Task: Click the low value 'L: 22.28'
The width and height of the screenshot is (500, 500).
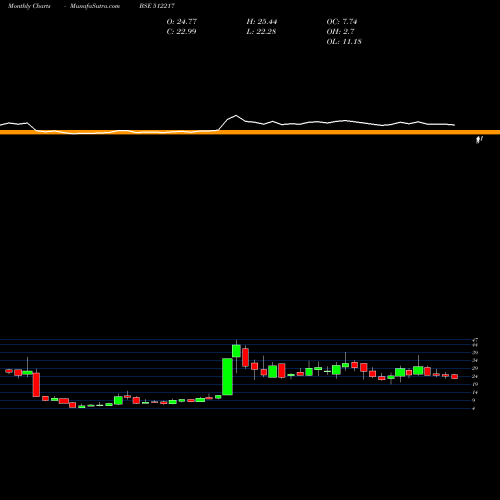Action: (x=261, y=32)
